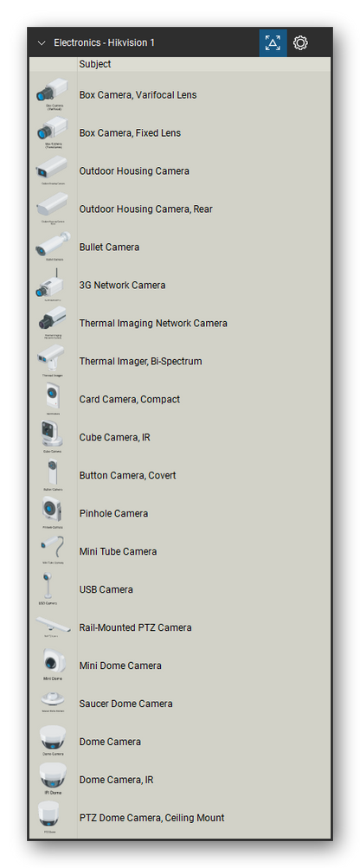Click the 'Outdoor Housing Camera, Rear' text
Image resolution: width=360 pixels, height=868 pixels.
pyautogui.click(x=145, y=209)
